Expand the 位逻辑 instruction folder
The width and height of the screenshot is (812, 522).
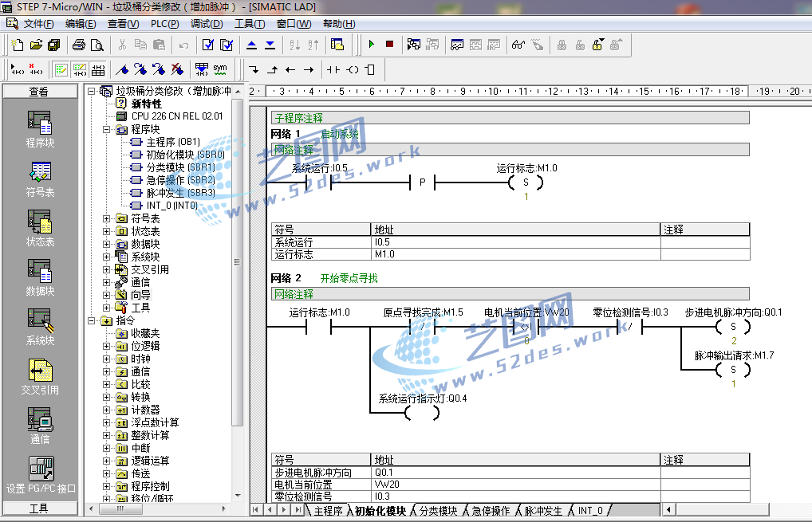click(x=107, y=346)
